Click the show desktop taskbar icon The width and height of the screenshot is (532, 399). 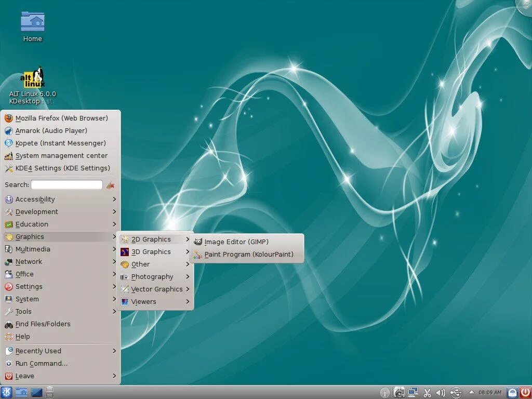click(x=37, y=393)
